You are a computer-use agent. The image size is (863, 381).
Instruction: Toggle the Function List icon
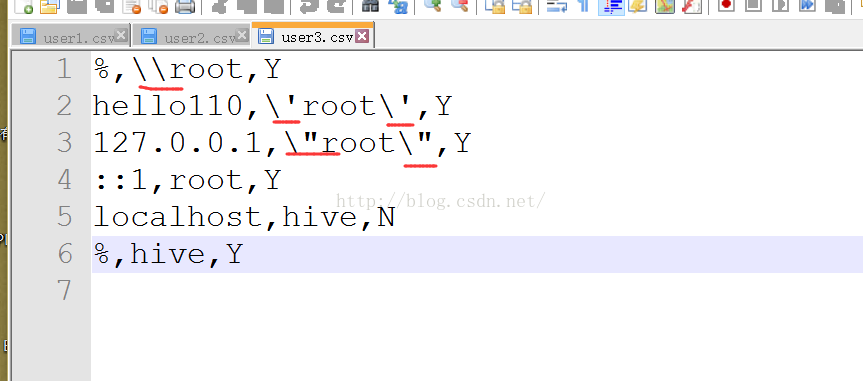click(x=691, y=6)
